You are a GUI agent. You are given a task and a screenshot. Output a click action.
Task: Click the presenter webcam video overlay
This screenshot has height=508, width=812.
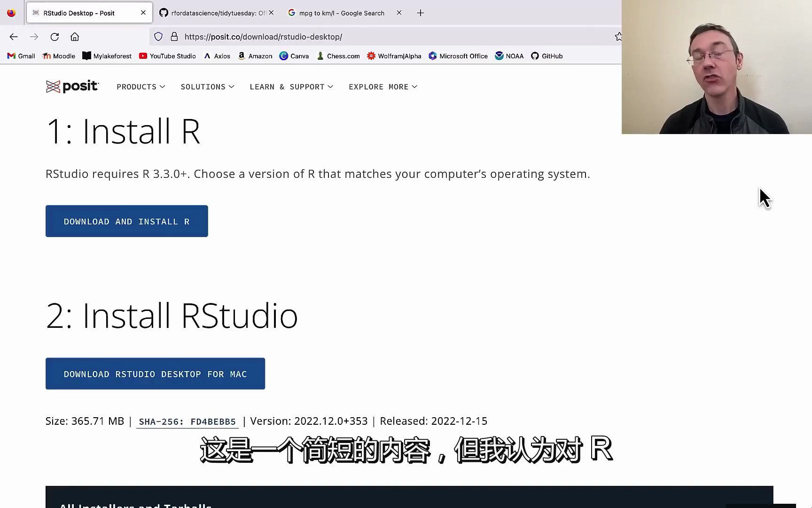717,67
